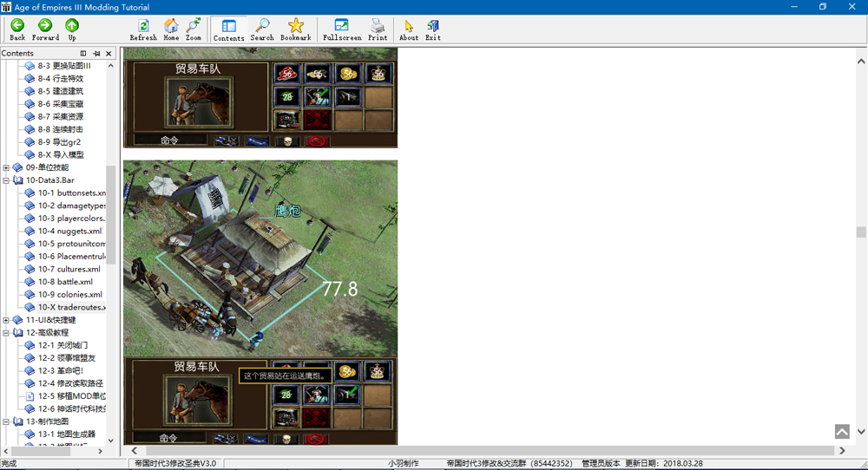Go back with the Back arrow
Viewport: 868px width, 470px height.
[x=17, y=29]
